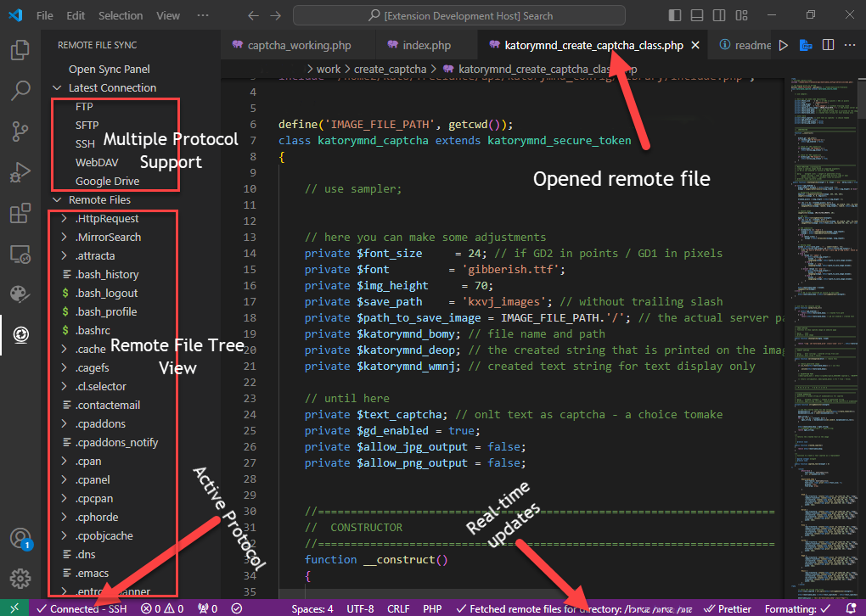Expand the .cl.selector folder
This screenshot has height=616, width=866.
[64, 386]
